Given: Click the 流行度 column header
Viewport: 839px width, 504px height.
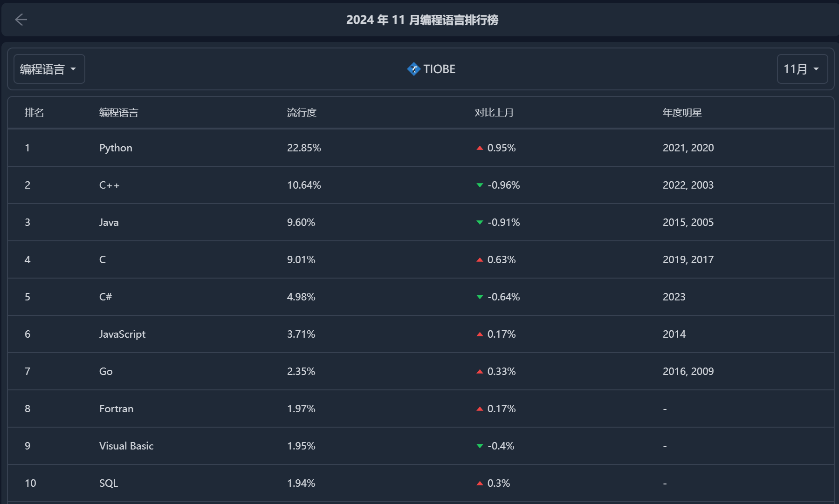Looking at the screenshot, I should [x=302, y=113].
